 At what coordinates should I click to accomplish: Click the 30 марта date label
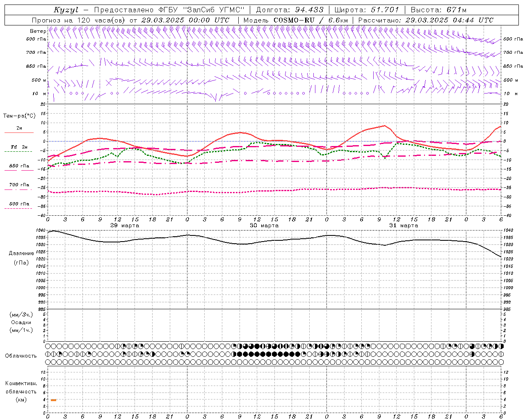point(264,226)
